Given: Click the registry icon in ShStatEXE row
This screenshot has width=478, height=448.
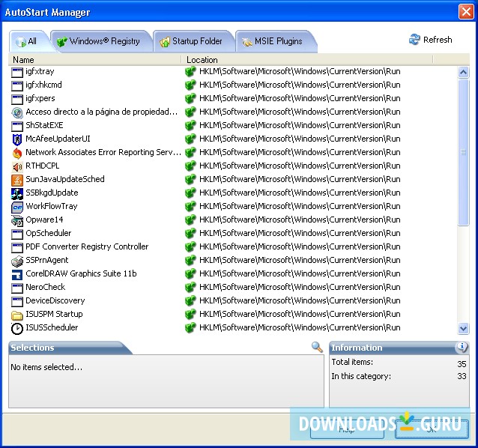Looking at the screenshot, I should tap(190, 125).
